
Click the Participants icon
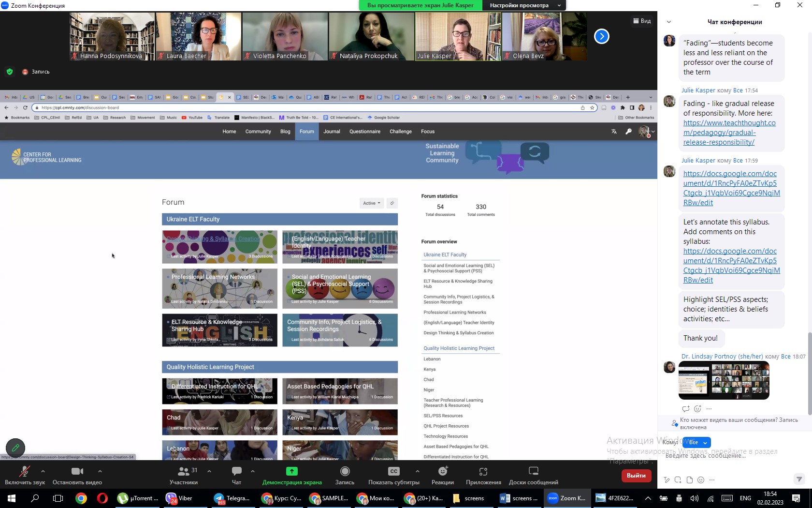[183, 472]
